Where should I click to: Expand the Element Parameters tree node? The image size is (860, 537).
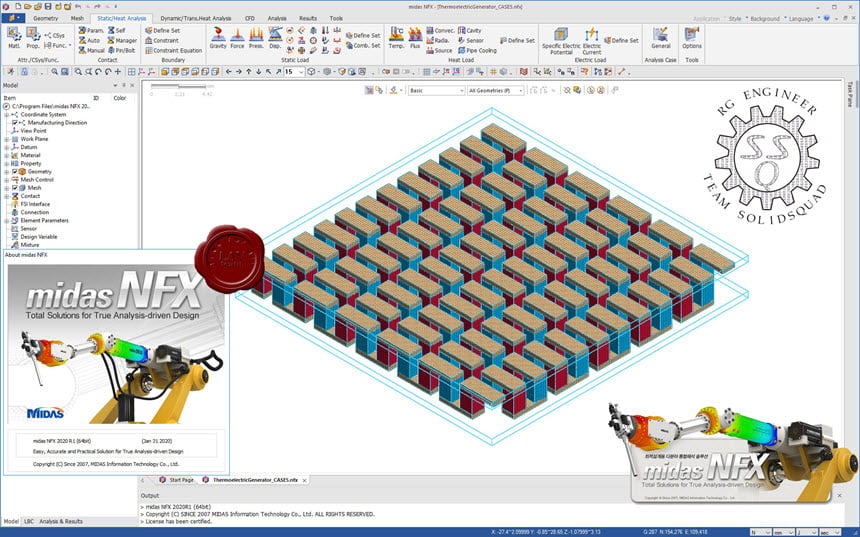7,221
